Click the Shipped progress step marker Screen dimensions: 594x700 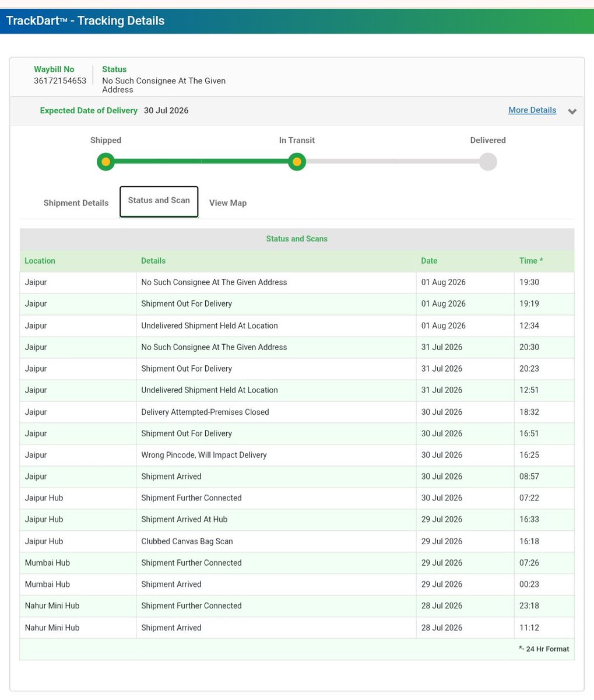point(106,162)
